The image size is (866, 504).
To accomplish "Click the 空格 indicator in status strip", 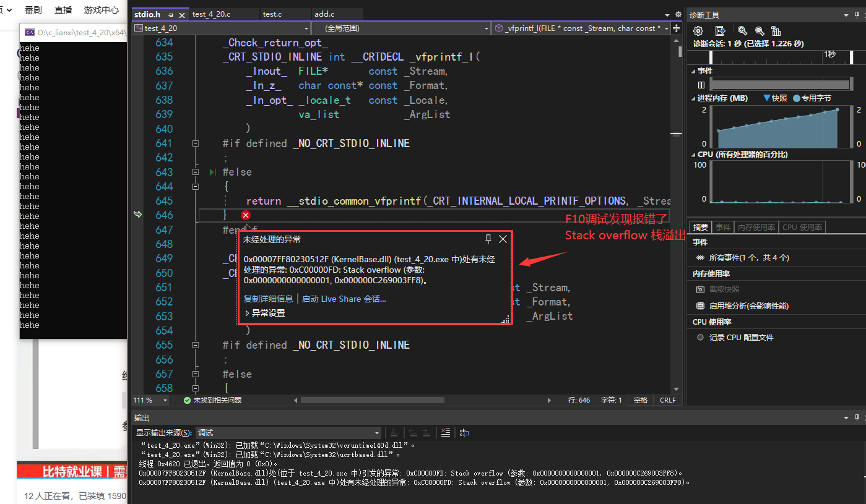I will [x=641, y=400].
